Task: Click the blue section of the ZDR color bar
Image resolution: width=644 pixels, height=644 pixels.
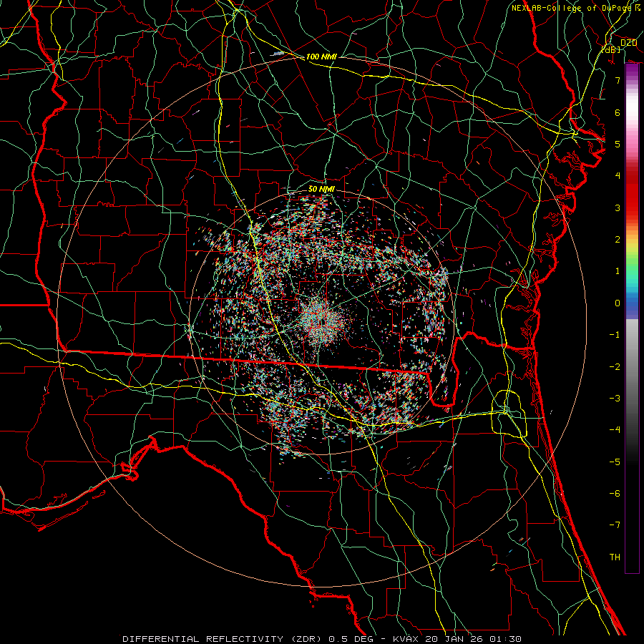Action: (632, 306)
